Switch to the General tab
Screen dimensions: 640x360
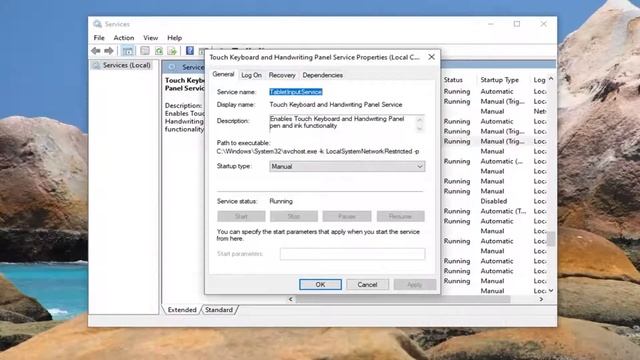[223, 74]
